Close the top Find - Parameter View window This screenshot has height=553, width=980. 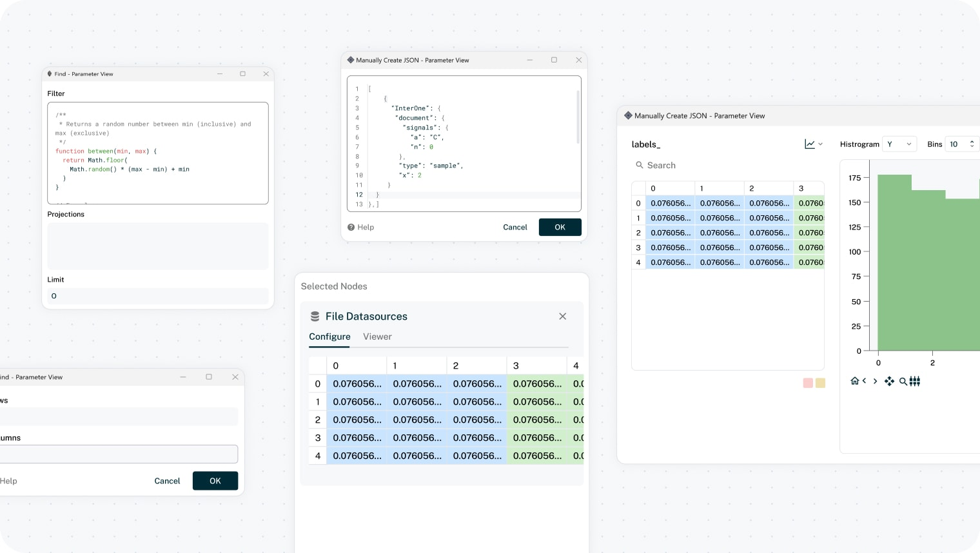coord(266,73)
